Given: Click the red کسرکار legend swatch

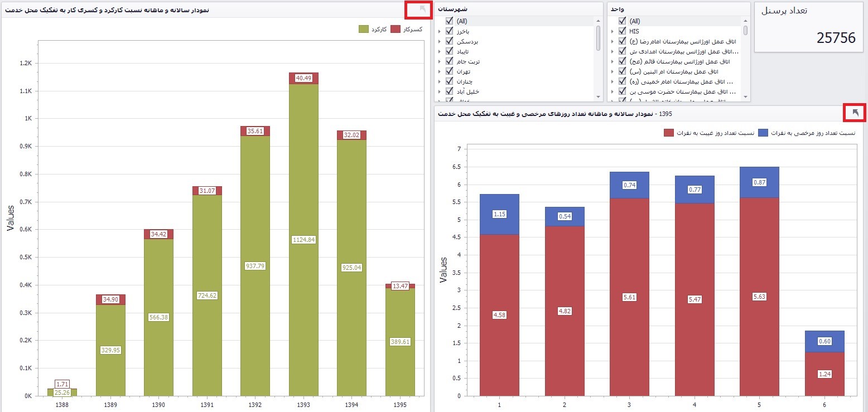Looking at the screenshot, I should coord(396,29).
